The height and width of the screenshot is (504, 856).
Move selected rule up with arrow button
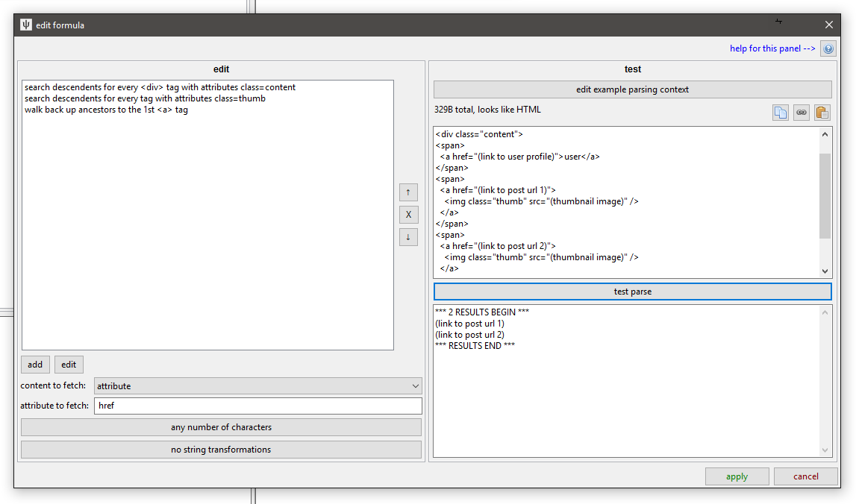[408, 192]
